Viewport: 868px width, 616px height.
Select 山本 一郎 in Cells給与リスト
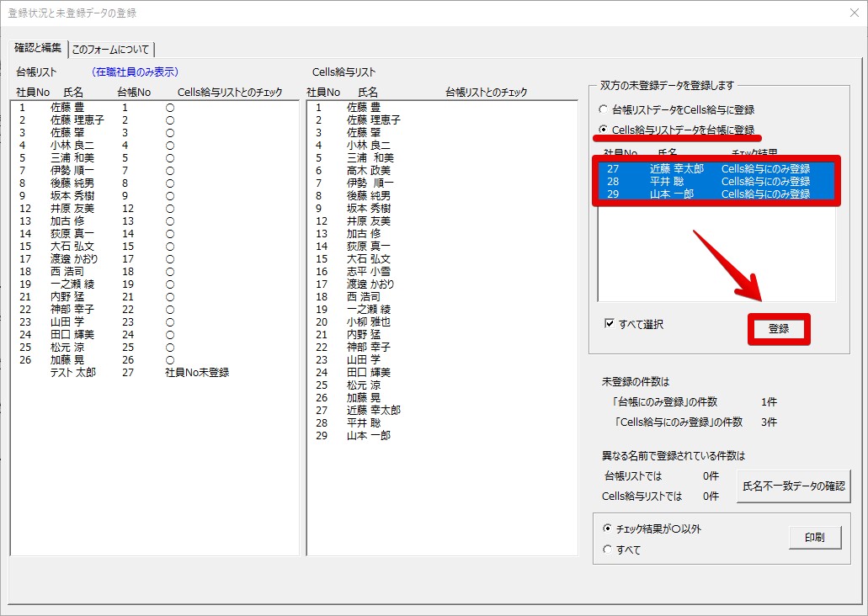pos(442,436)
